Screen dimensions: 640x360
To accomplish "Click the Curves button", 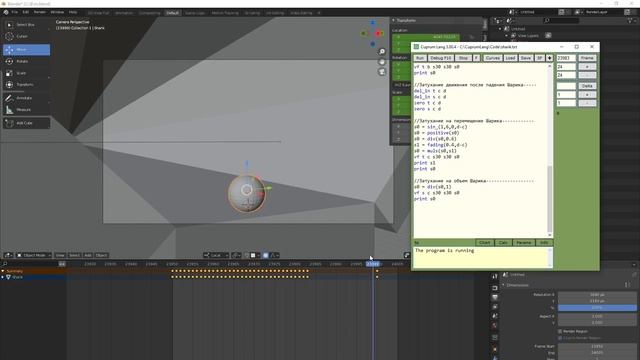I will (x=493, y=58).
